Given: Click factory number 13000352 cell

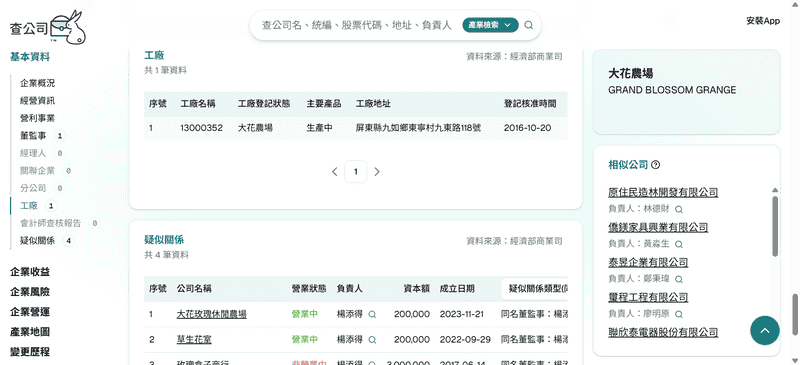Looking at the screenshot, I should point(202,128).
